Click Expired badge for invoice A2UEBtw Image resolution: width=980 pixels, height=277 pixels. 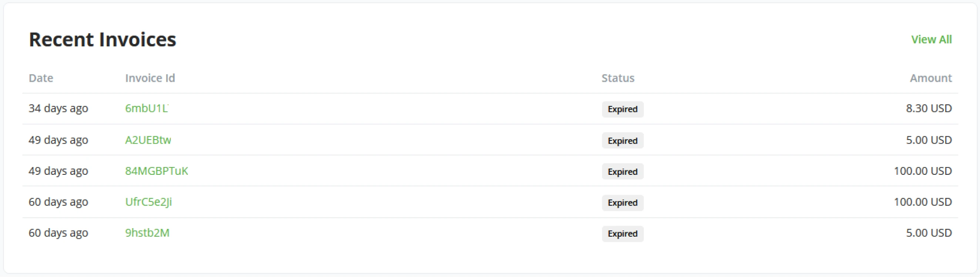click(x=622, y=140)
